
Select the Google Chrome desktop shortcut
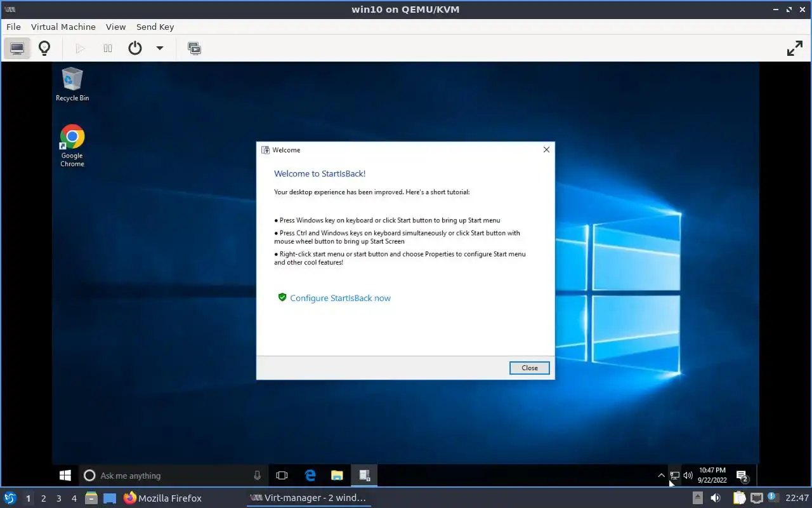click(x=72, y=146)
